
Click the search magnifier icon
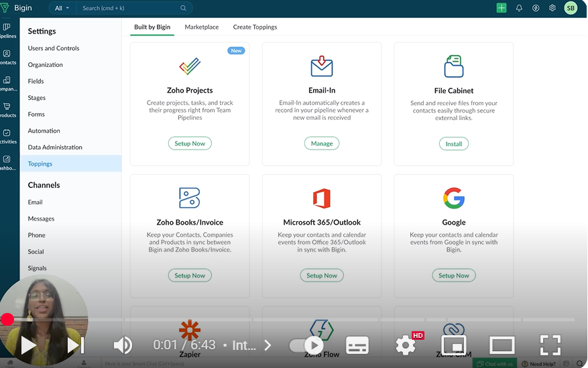point(183,8)
